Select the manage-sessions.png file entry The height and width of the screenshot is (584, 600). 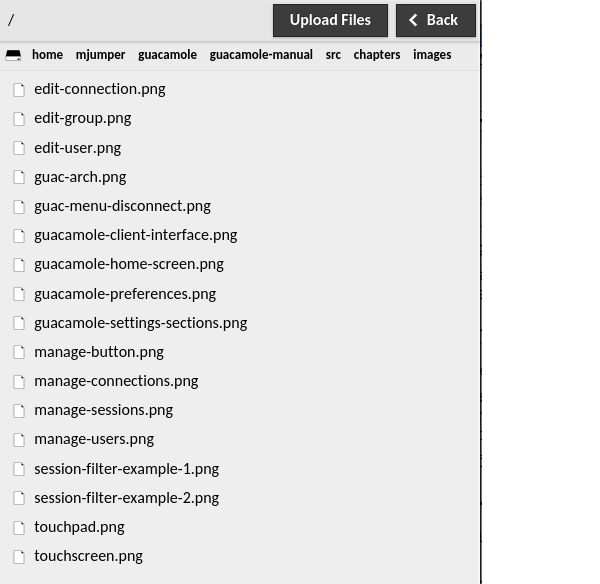coord(104,410)
